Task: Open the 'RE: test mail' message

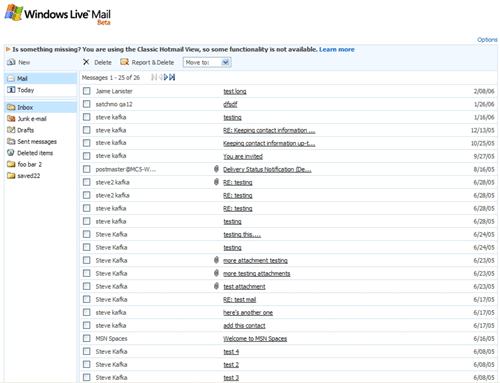Action: click(239, 300)
